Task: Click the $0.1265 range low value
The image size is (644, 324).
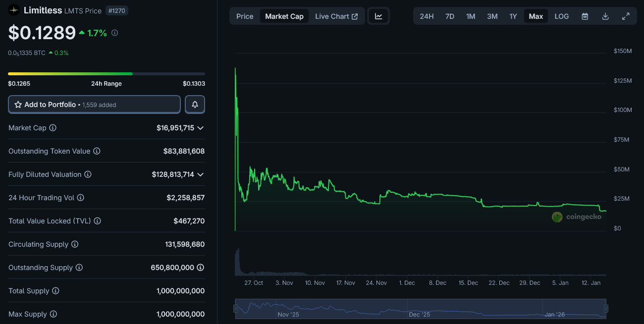Action: pyautogui.click(x=19, y=84)
